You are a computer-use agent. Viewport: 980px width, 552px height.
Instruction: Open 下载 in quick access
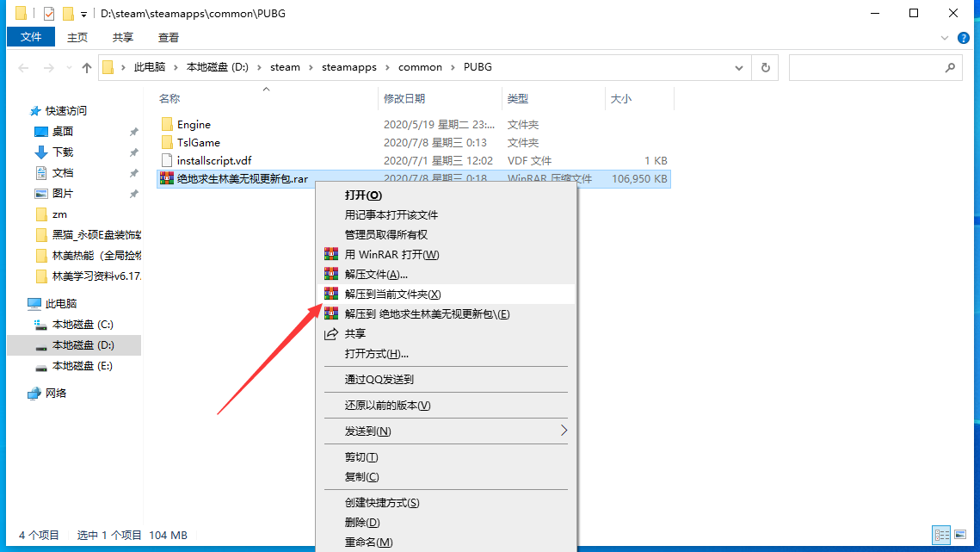point(63,152)
